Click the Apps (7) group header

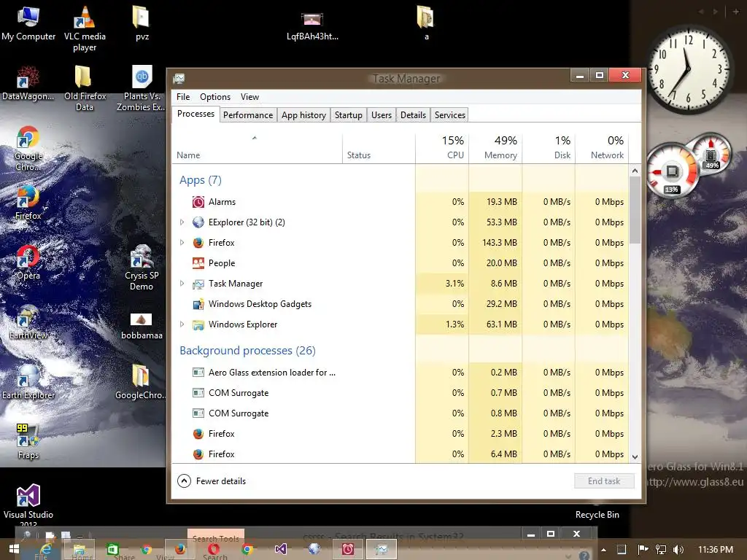[201, 180]
